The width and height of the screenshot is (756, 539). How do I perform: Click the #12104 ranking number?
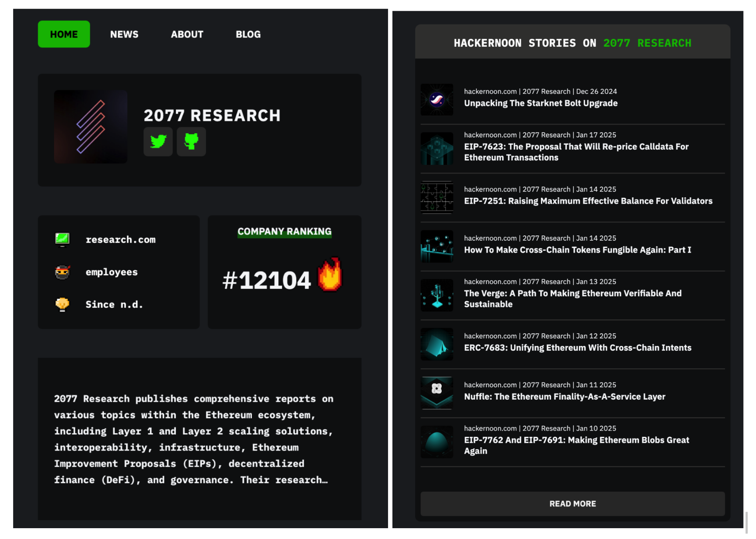click(x=266, y=280)
